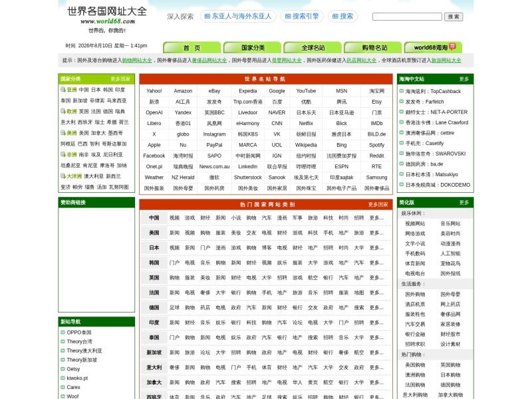Viewport: 532px width, 399px height.
Task: Click 更多国家 in 热门国家网站类别 header
Action: coord(378,205)
